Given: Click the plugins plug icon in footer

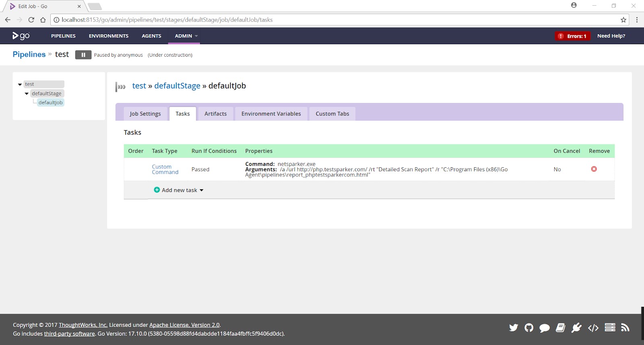Looking at the screenshot, I should (576, 328).
